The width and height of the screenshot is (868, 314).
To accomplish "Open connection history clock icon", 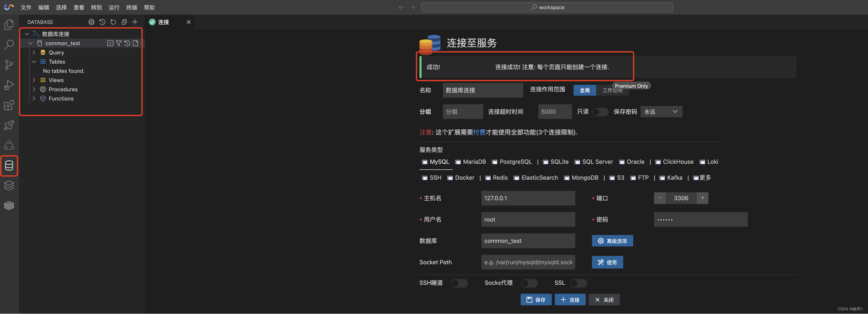I will coord(102,22).
